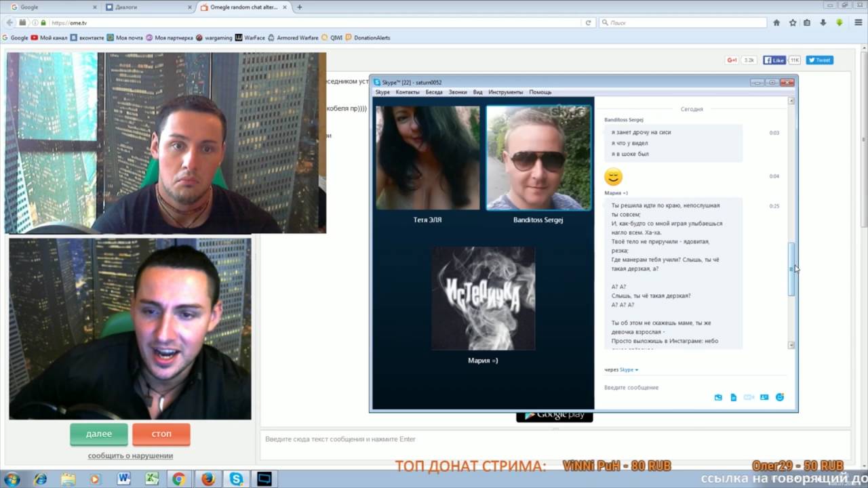Open the Excel icon on taskbar
This screenshot has width=868, height=488.
click(151, 479)
